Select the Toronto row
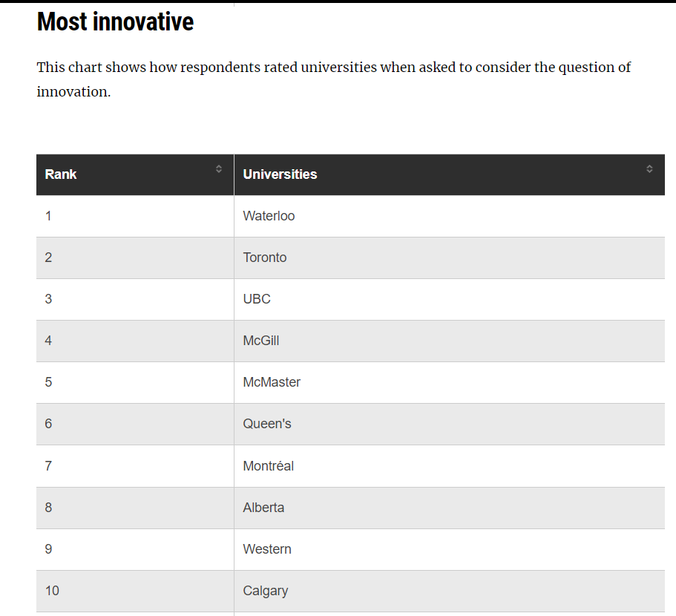Viewport: 676px width, 616px height. pyautogui.click(x=350, y=258)
